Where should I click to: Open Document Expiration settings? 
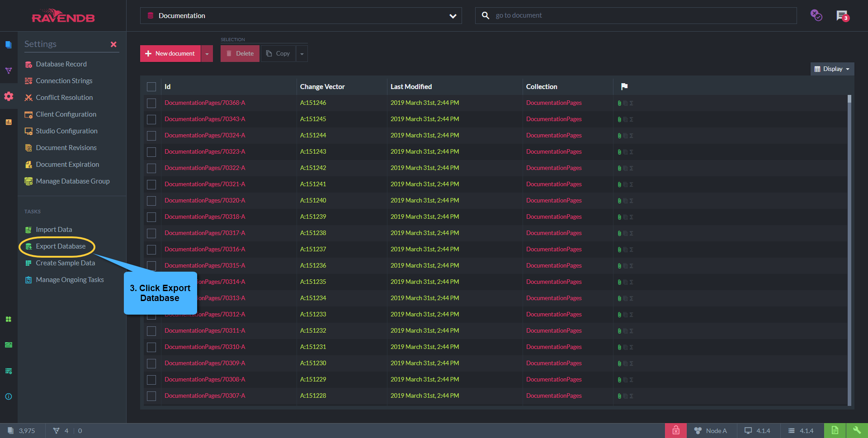coord(67,165)
